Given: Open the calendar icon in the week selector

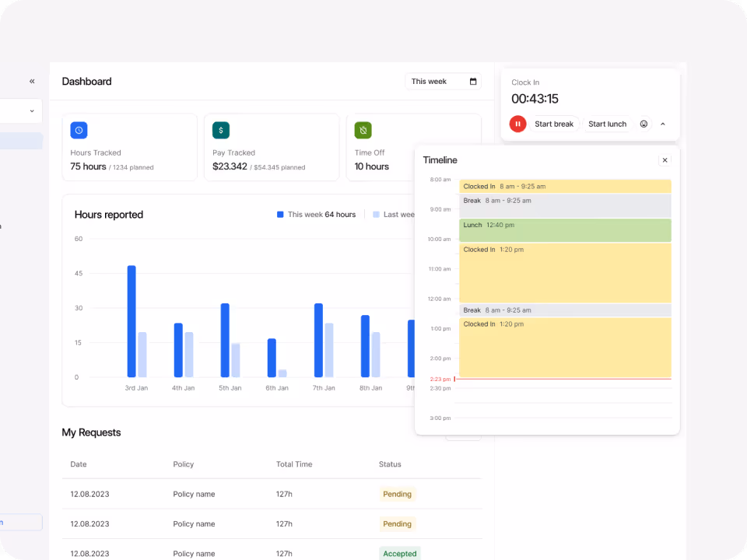Looking at the screenshot, I should pos(473,81).
